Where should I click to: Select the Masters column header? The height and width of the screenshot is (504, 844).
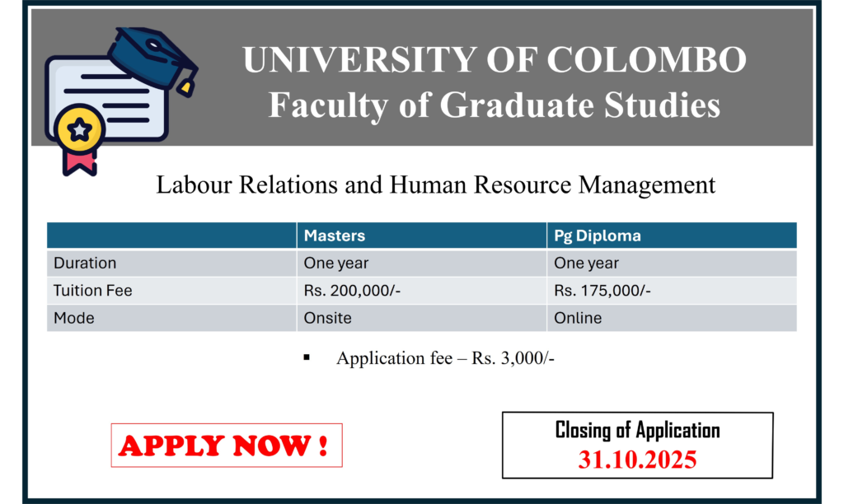pyautogui.click(x=335, y=236)
